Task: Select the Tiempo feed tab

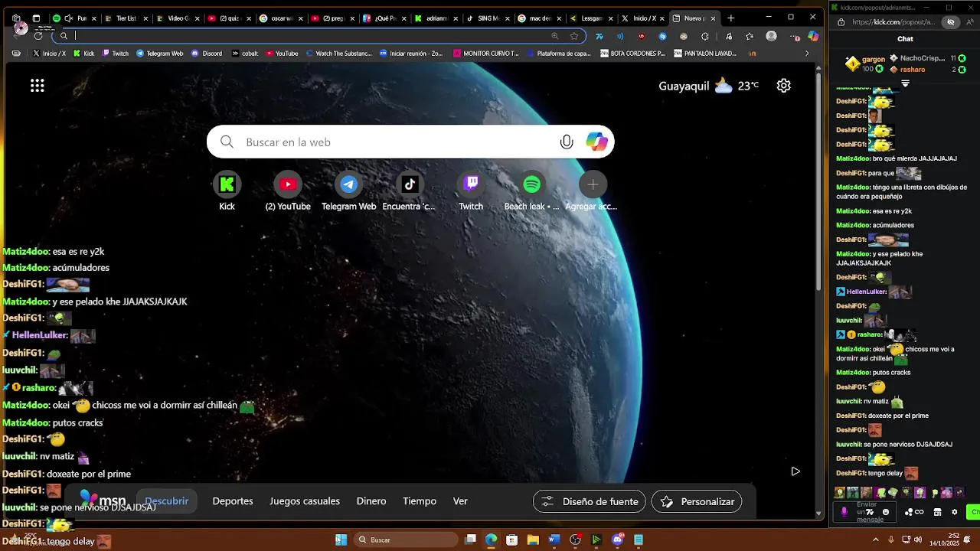Action: point(420,501)
